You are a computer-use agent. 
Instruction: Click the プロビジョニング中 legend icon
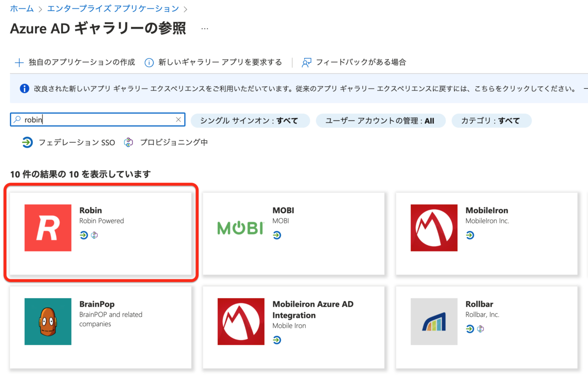pyautogui.click(x=129, y=142)
